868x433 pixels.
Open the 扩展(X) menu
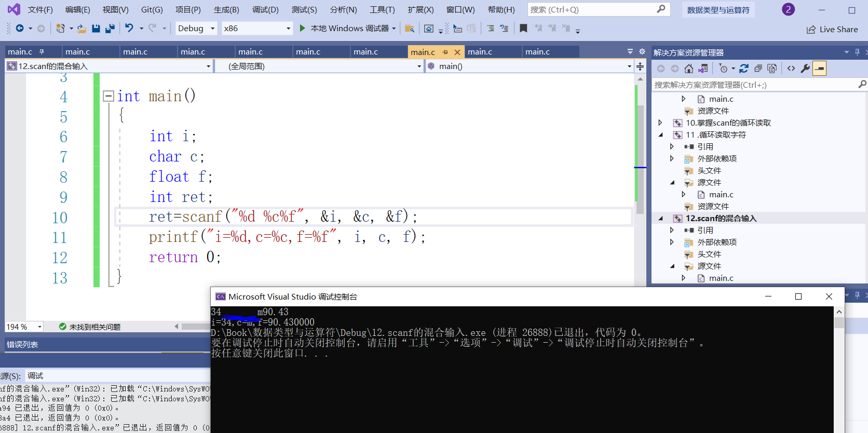pos(421,9)
